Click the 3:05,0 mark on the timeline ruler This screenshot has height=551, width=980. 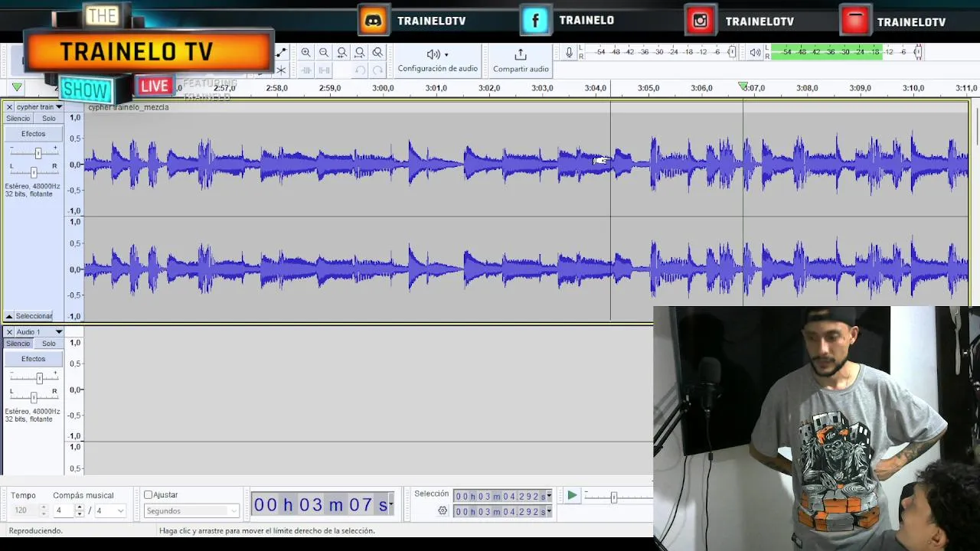pos(648,88)
